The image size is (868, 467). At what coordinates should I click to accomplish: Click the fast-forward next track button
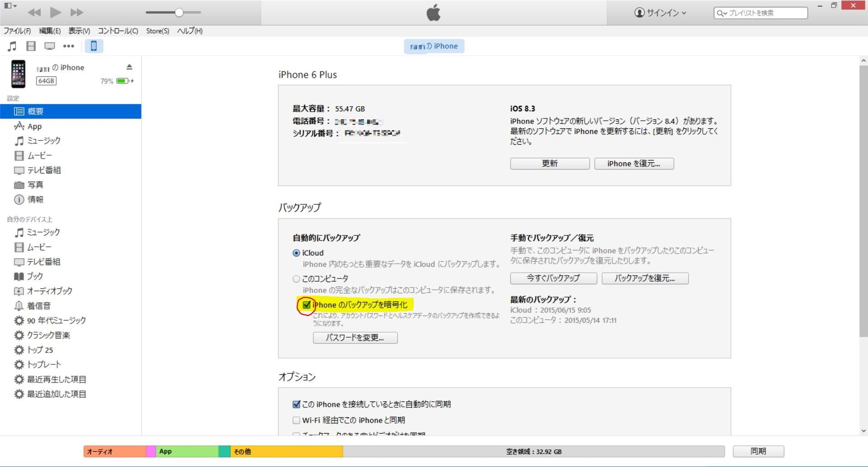click(77, 12)
